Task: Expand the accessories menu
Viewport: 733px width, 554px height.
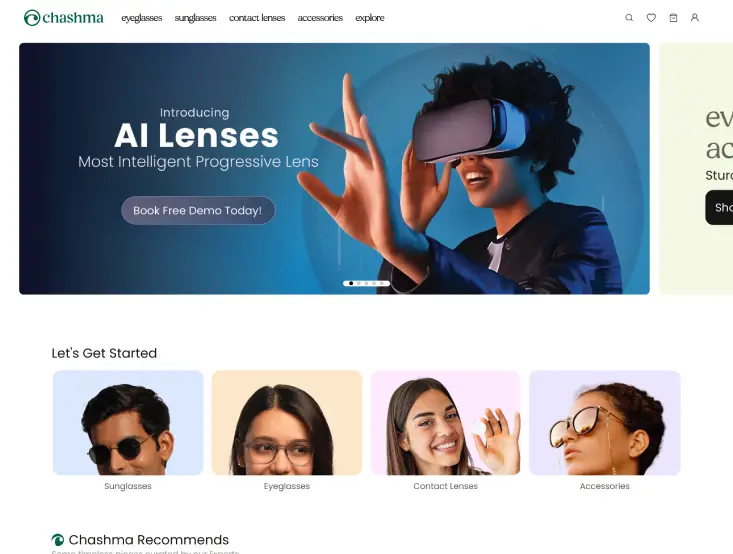Action: 320,18
